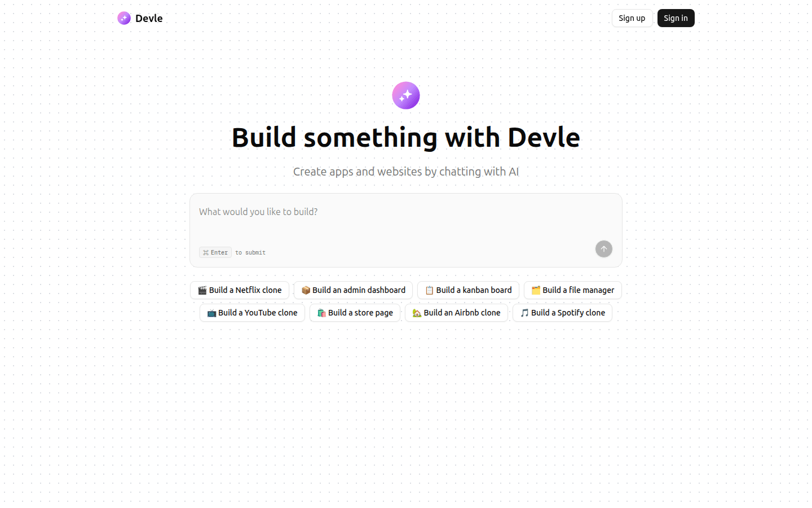The height and width of the screenshot is (508, 812).
Task: Pick the Build a store page chip
Action: pos(355,313)
